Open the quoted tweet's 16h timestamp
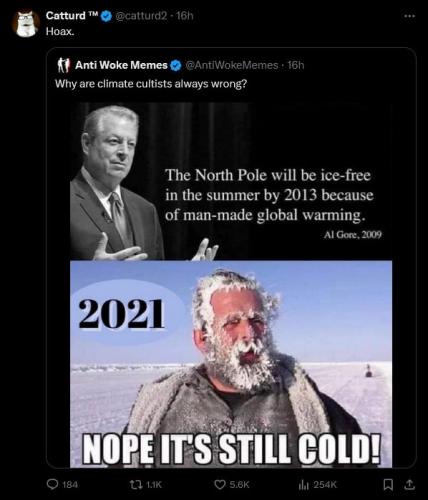This screenshot has height=500, width=428. [296, 65]
